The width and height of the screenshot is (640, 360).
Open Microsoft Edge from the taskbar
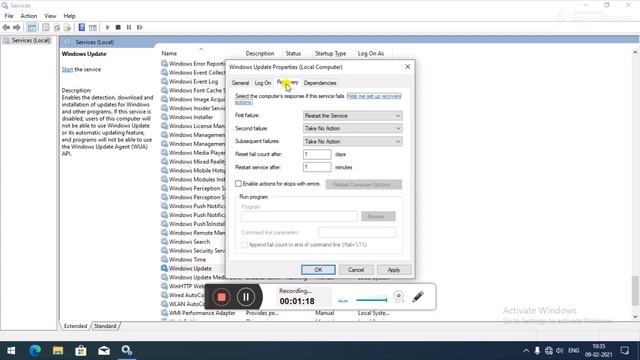point(35,350)
